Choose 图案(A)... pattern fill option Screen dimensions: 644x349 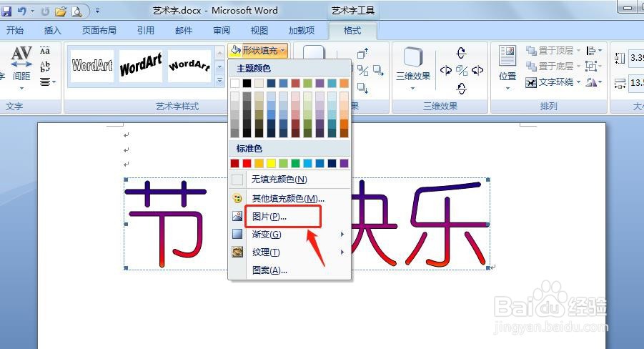tap(289, 270)
